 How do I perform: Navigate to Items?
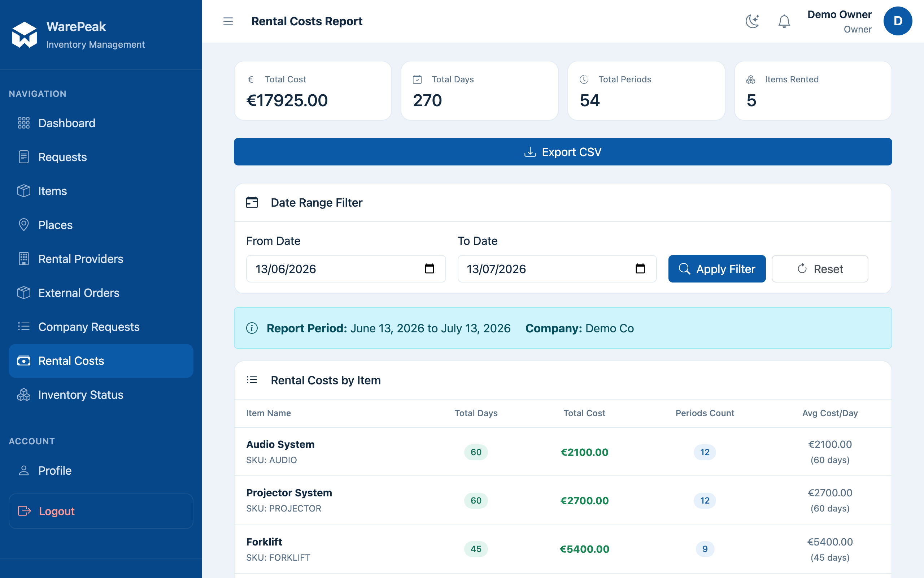[x=101, y=191]
